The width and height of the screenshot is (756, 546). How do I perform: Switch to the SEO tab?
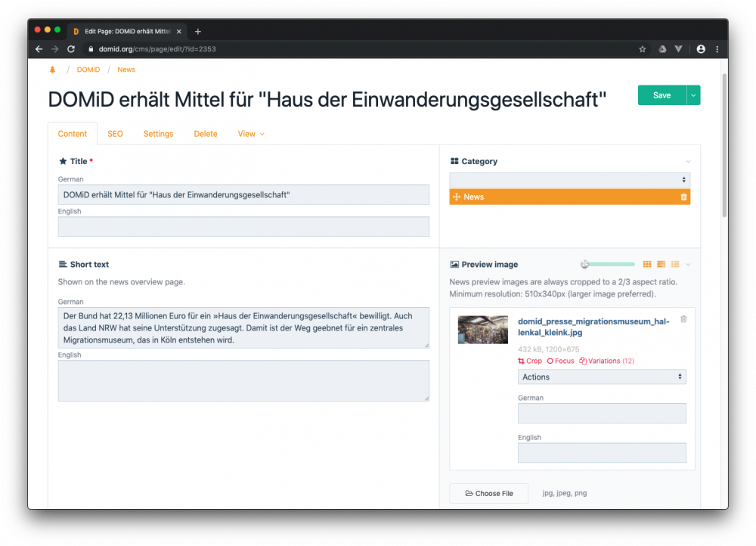(x=115, y=133)
